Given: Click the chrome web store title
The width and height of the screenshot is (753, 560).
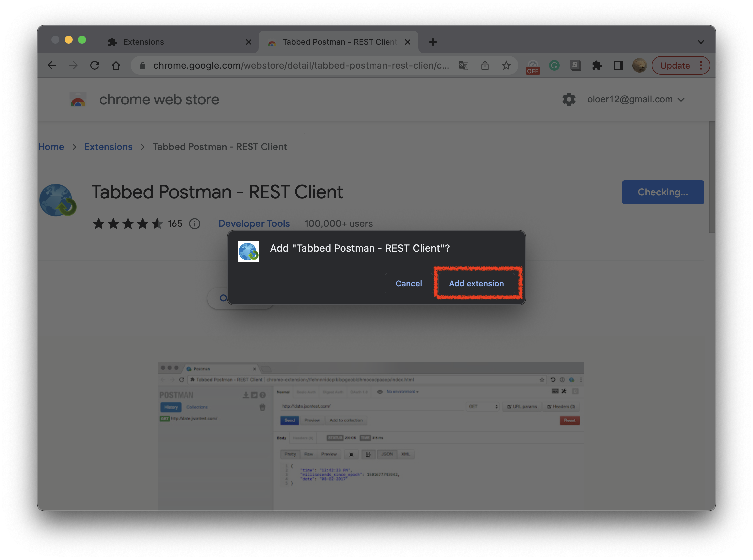Looking at the screenshot, I should pyautogui.click(x=159, y=100).
